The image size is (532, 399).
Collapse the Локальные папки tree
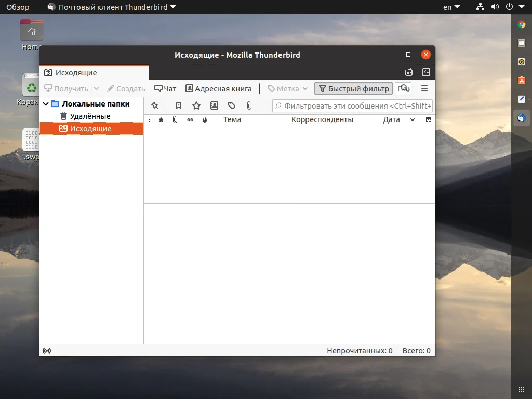tap(46, 104)
